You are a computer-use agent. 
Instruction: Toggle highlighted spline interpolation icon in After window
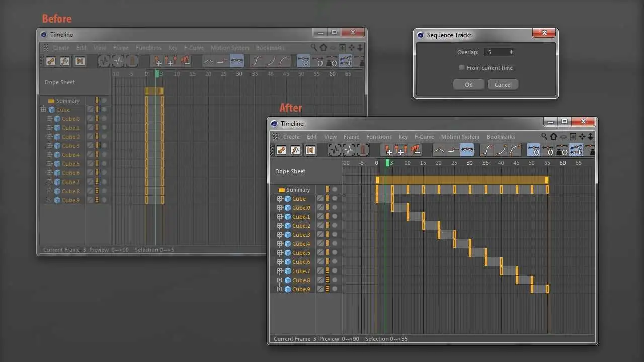point(467,150)
